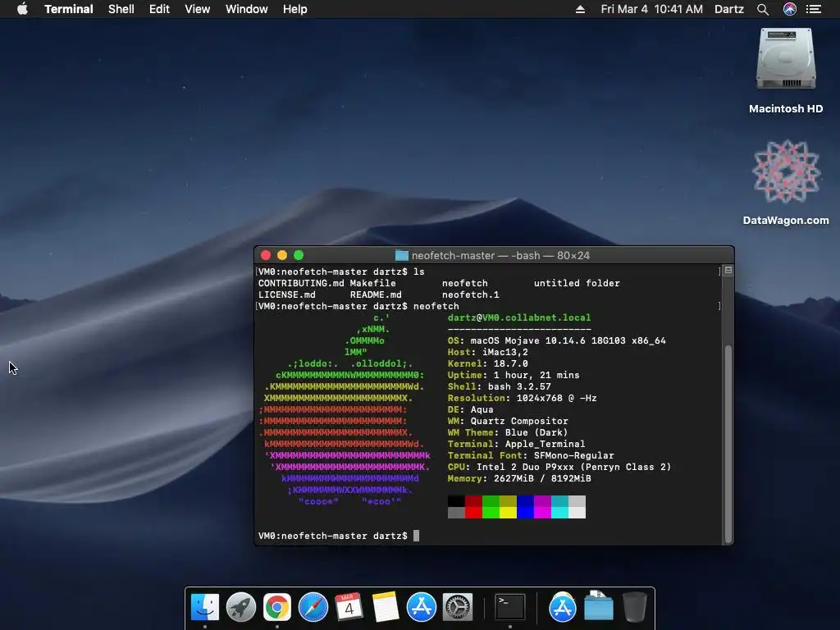This screenshot has width=840, height=630.
Task: Click the OS line 'macOS Mojave 10.14.6'
Action: [x=557, y=340]
